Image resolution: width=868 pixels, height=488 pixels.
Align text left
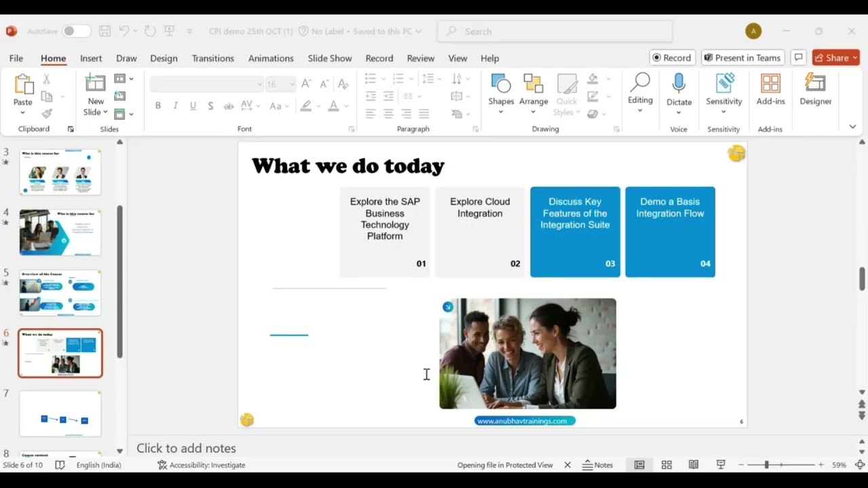click(371, 114)
